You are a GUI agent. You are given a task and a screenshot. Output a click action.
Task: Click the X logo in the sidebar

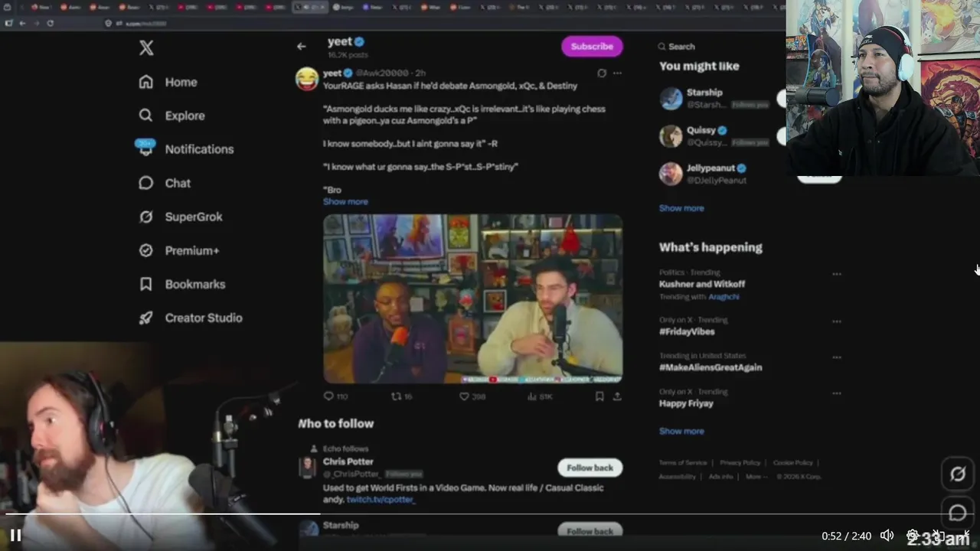[x=146, y=47]
